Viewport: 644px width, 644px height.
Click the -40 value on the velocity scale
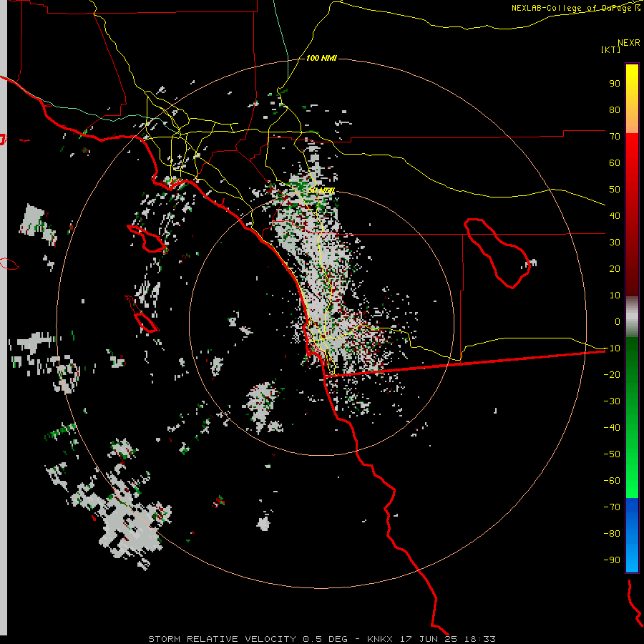tap(612, 428)
